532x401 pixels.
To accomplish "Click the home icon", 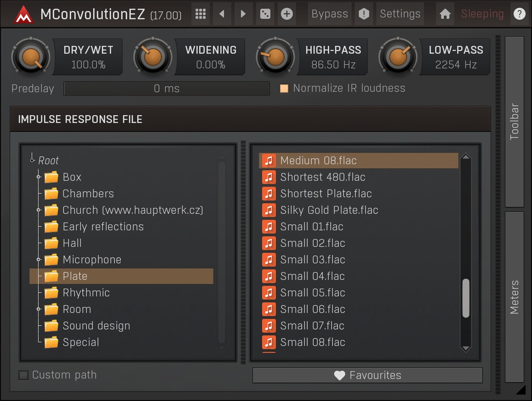I will (445, 14).
